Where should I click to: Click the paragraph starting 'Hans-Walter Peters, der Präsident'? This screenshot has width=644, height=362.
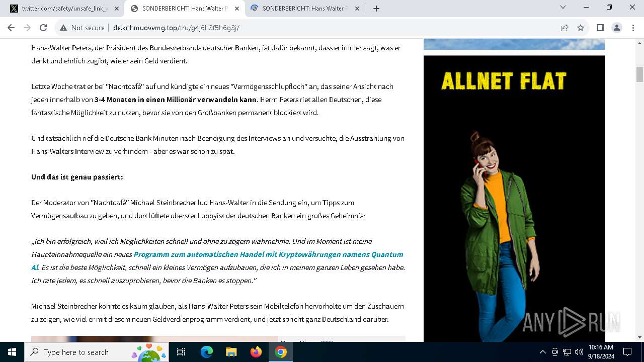(216, 54)
